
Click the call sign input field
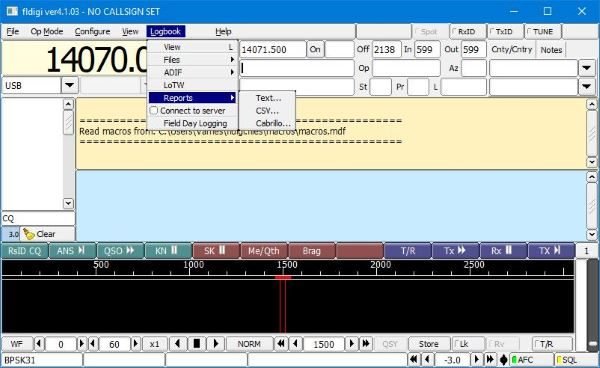[297, 68]
